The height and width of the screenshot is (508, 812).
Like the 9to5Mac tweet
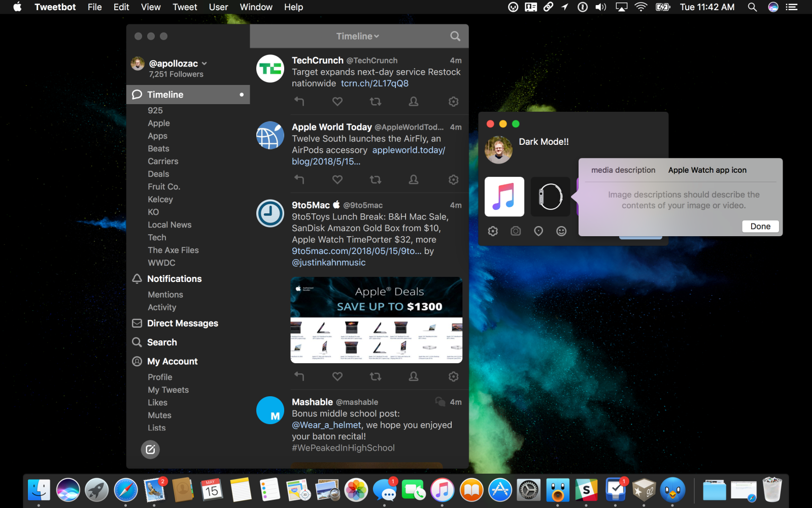(337, 376)
